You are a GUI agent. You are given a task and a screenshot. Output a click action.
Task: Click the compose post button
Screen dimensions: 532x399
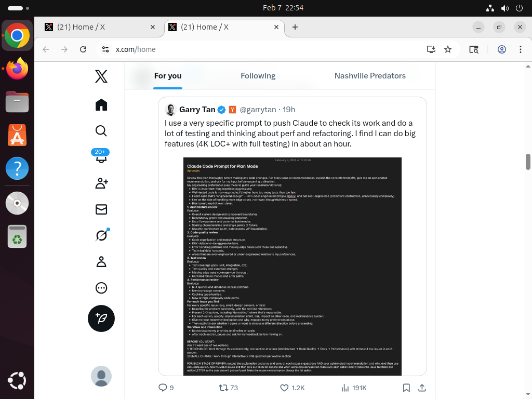point(101,318)
